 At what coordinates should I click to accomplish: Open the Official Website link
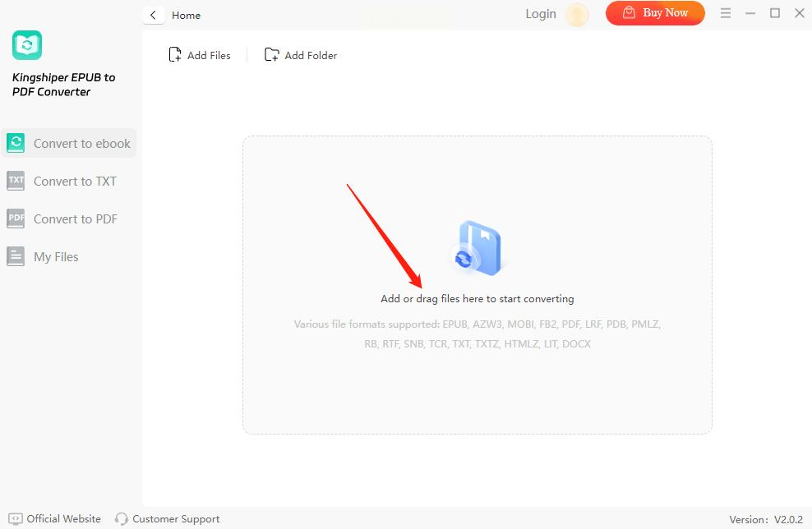tap(55, 518)
